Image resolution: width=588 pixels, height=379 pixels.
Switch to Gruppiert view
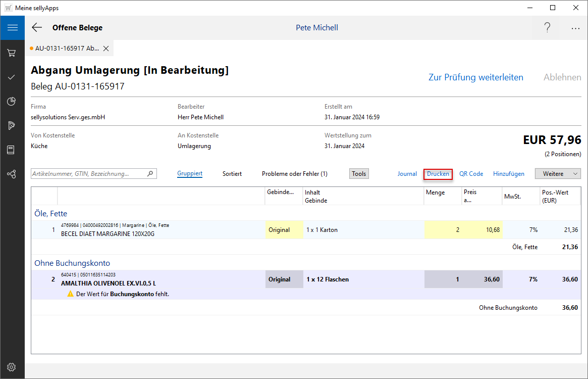[x=190, y=174]
